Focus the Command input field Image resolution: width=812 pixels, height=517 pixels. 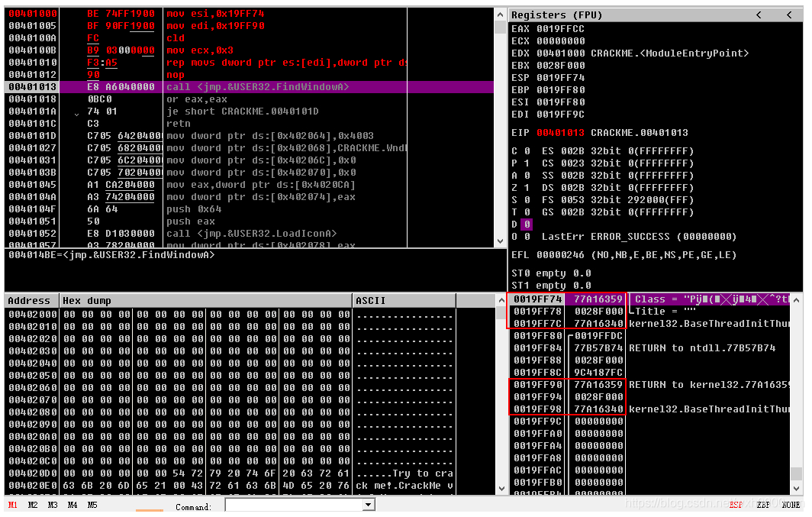coord(294,505)
